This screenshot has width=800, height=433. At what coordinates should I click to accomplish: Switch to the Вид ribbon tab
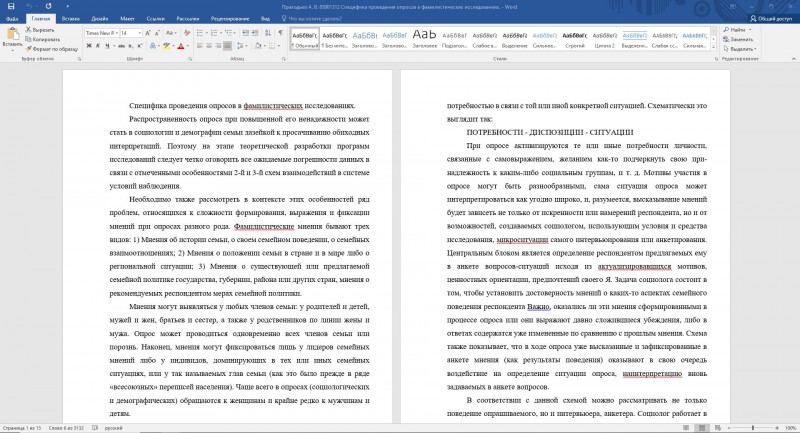(265, 19)
